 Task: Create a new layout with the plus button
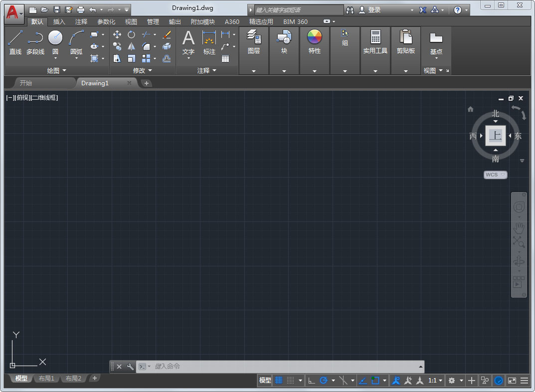[x=94, y=379]
